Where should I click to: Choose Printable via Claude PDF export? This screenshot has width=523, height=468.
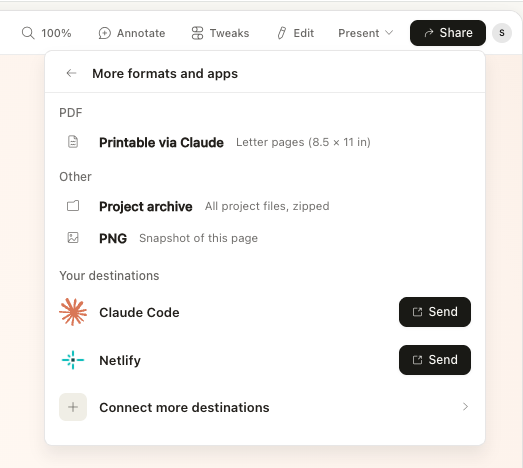click(265, 142)
